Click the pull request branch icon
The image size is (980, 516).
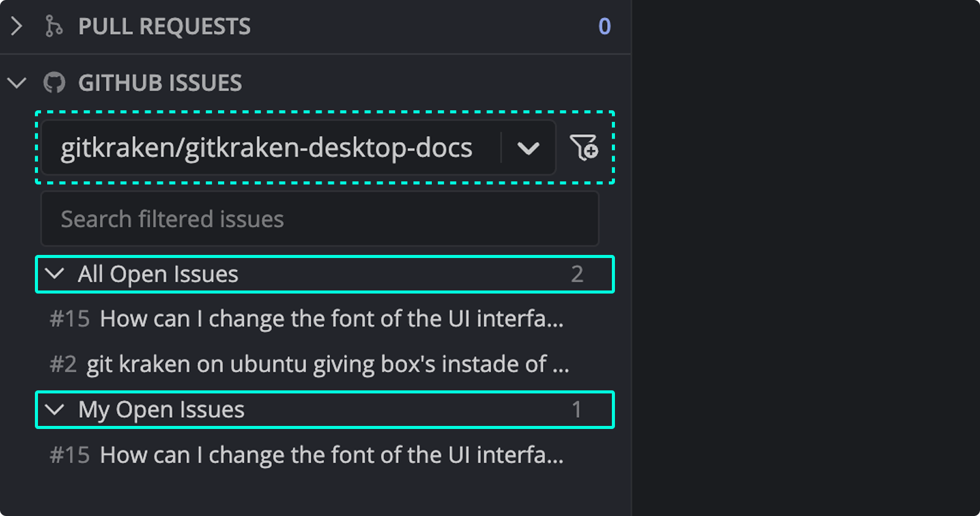(55, 26)
